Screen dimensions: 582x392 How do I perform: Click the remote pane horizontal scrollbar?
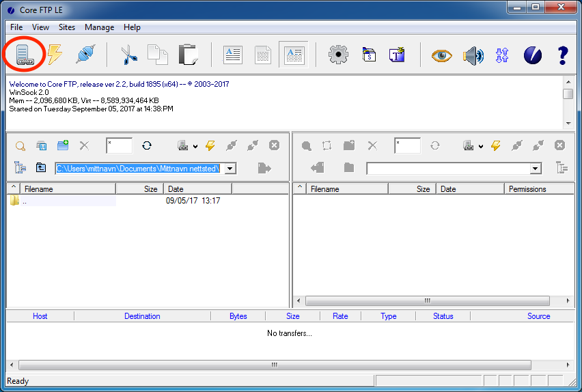click(x=427, y=300)
